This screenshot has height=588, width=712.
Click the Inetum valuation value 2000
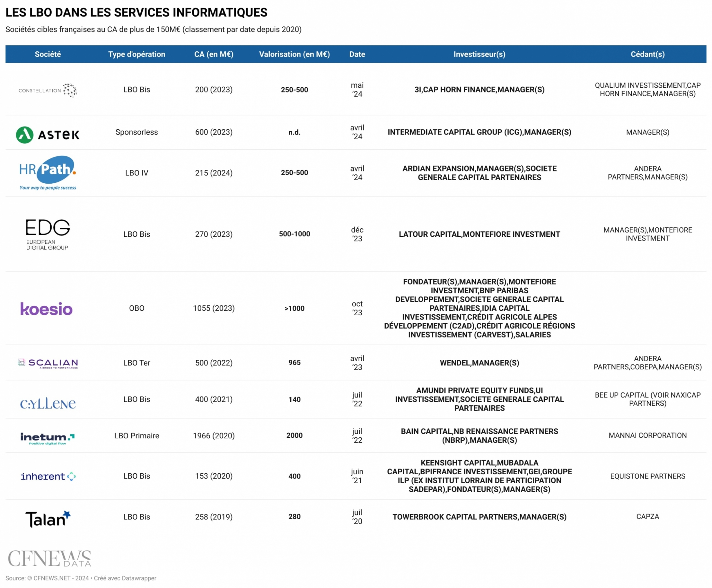click(x=294, y=435)
